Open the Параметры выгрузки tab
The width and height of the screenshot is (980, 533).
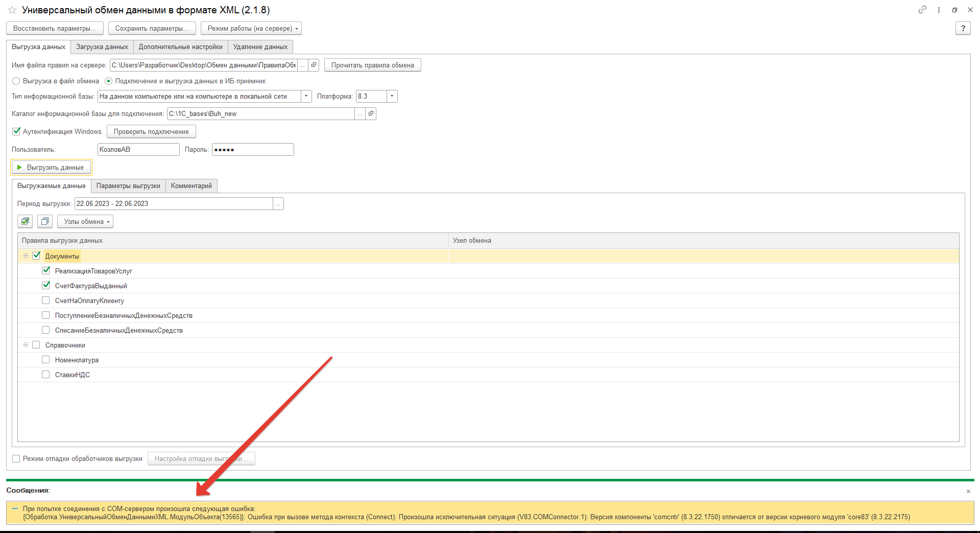coord(128,186)
